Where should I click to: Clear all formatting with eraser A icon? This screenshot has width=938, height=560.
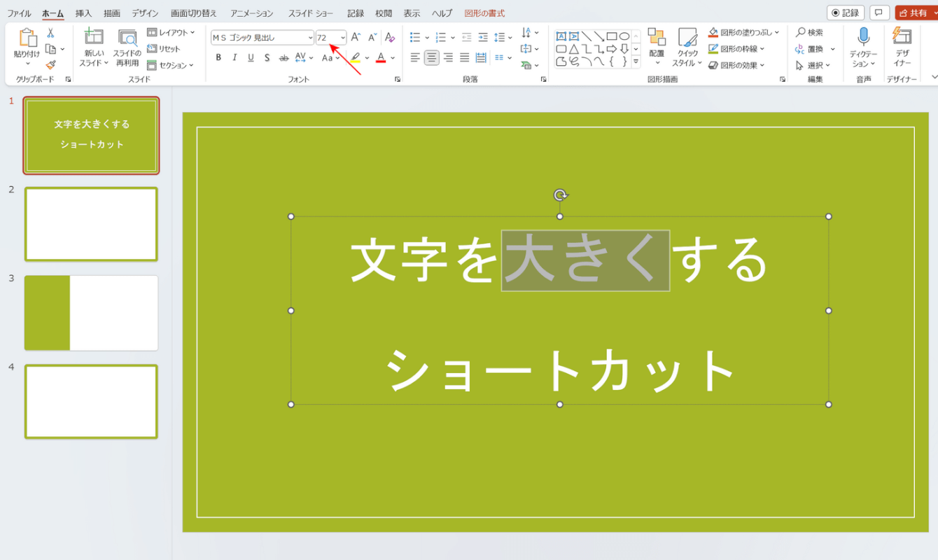391,37
